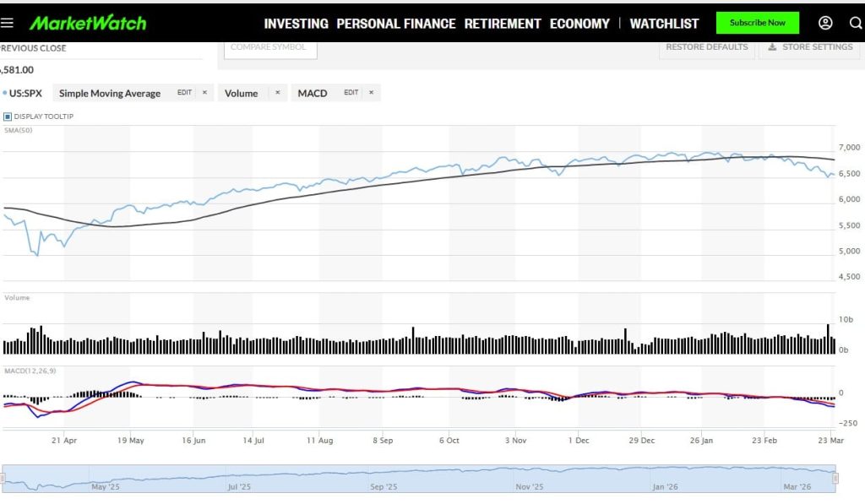Click the MarketWatch logo

pos(88,24)
